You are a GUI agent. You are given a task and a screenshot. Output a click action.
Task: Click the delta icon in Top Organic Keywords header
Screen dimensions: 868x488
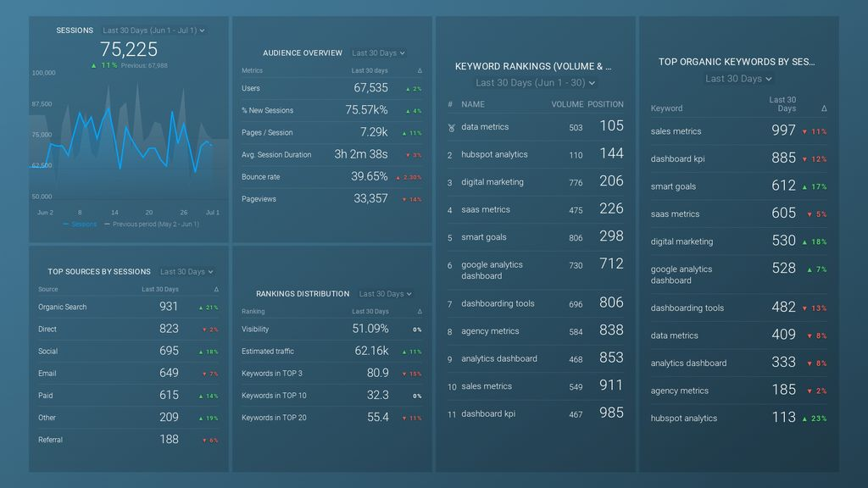point(824,108)
